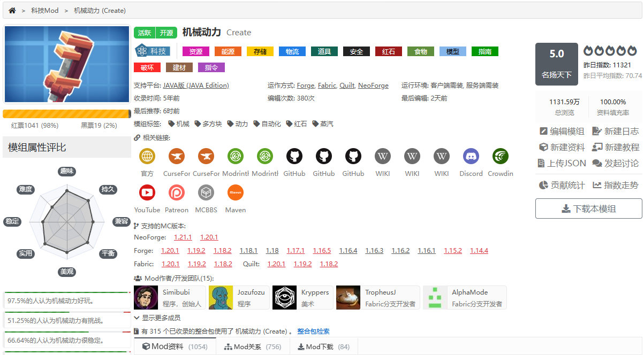Open the 官方 official website link icon
The width and height of the screenshot is (644, 355).
coord(147,156)
